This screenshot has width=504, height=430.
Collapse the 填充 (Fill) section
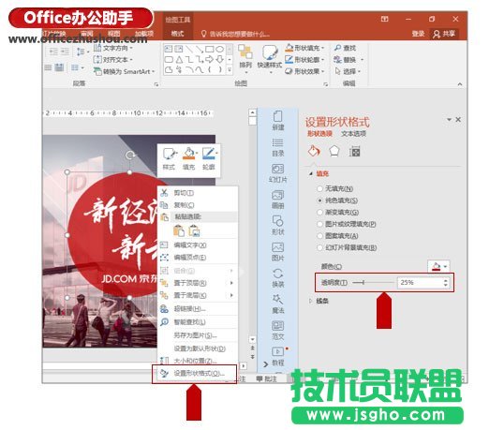(311, 174)
